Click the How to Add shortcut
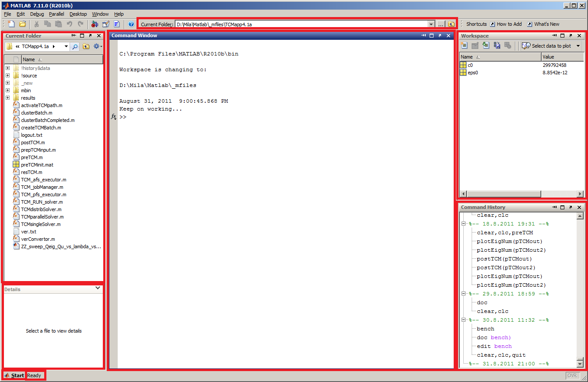Image resolution: width=588 pixels, height=382 pixels. click(506, 24)
